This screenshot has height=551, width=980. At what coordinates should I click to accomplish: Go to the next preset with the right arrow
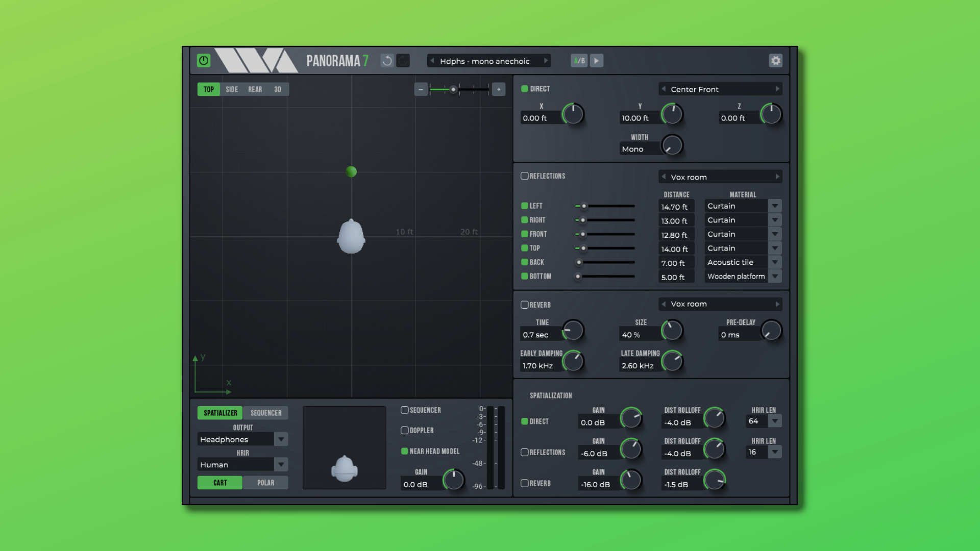pos(546,61)
